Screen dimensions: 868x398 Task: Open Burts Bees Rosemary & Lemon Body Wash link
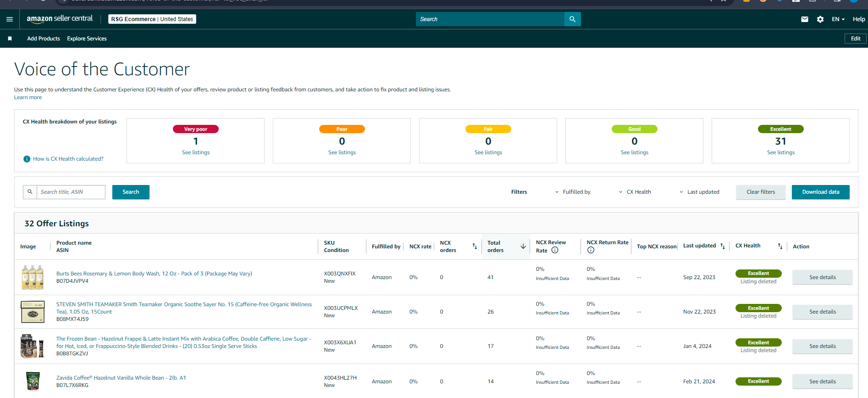tap(154, 274)
